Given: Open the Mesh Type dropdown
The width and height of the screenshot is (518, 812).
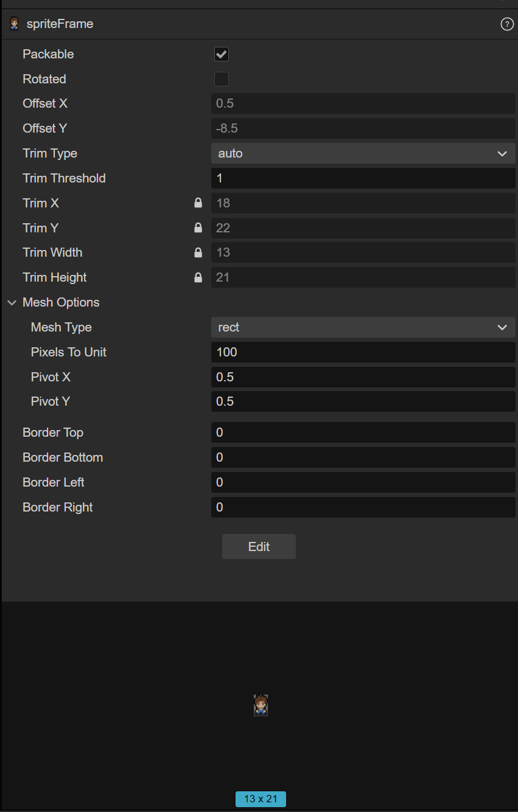Looking at the screenshot, I should pos(363,327).
